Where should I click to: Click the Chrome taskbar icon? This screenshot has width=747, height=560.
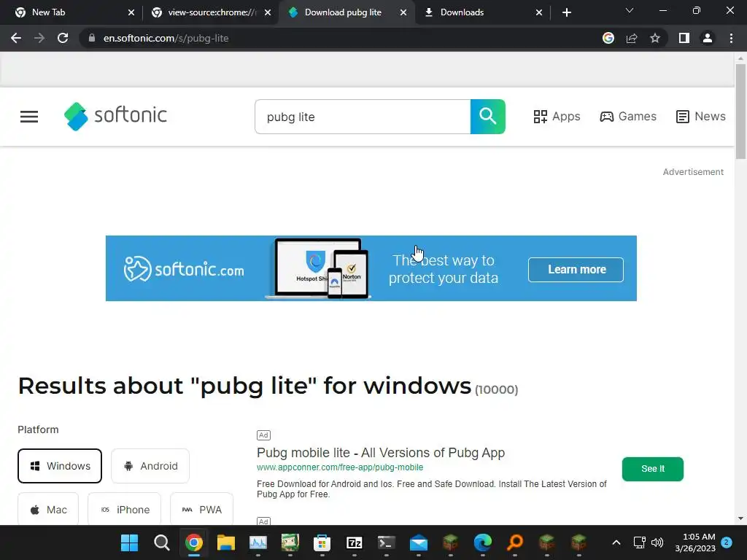point(194,542)
